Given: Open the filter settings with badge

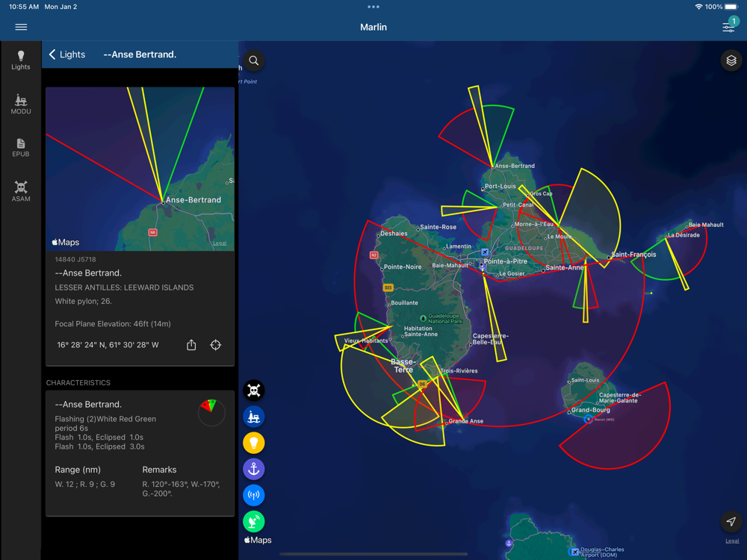Looking at the screenshot, I should 729,25.
